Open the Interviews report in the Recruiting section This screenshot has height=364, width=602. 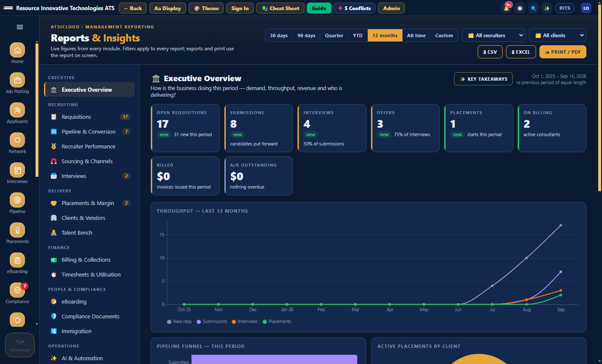click(x=90, y=176)
